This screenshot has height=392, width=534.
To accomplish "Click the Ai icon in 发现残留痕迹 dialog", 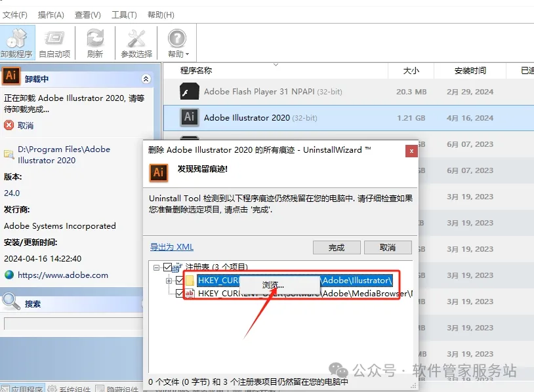I will click(159, 172).
